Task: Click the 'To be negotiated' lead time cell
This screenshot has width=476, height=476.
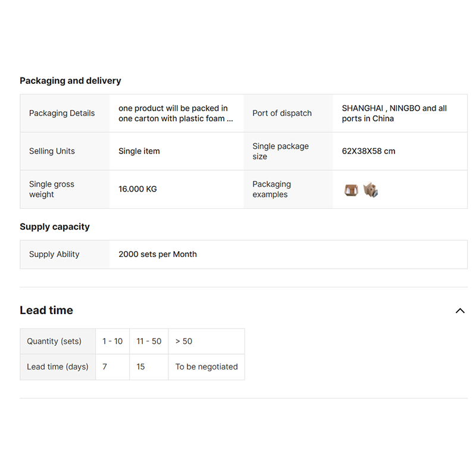Action: [206, 367]
